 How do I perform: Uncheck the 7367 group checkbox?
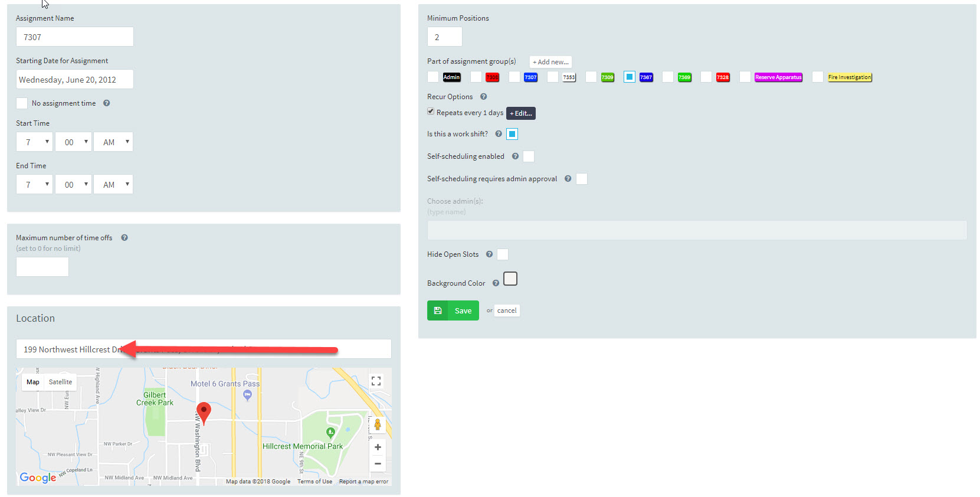(630, 77)
